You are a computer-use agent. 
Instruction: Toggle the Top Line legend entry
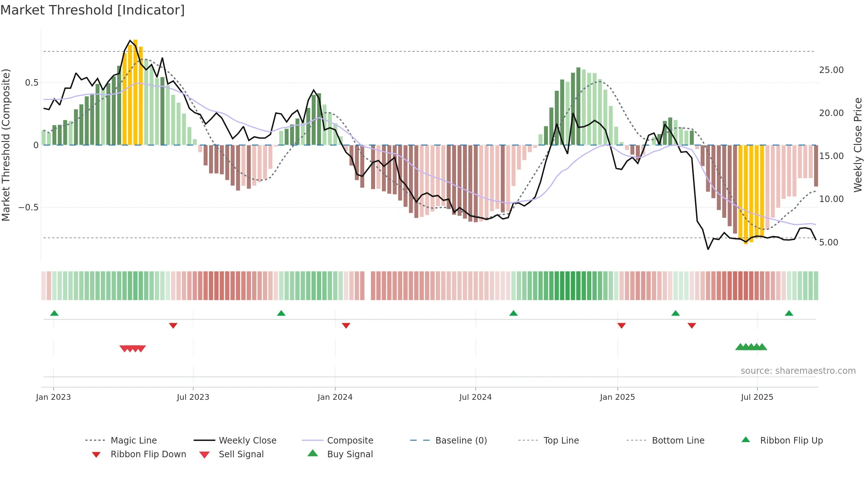point(549,440)
